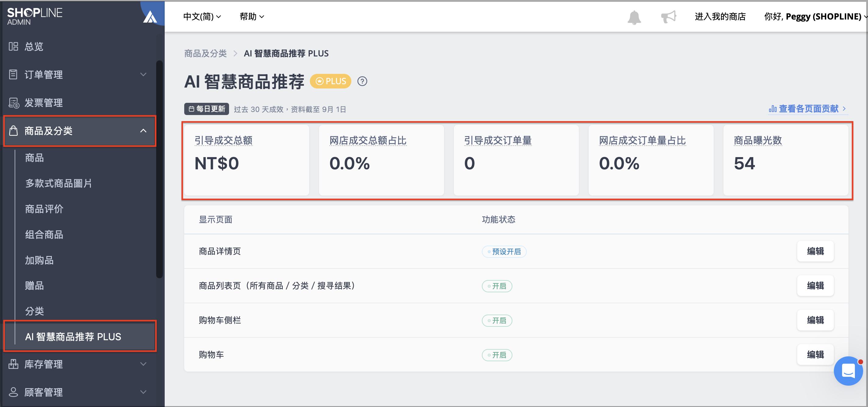Image resolution: width=868 pixels, height=407 pixels.
Task: Click the 功能状态 column header
Action: pyautogui.click(x=498, y=219)
